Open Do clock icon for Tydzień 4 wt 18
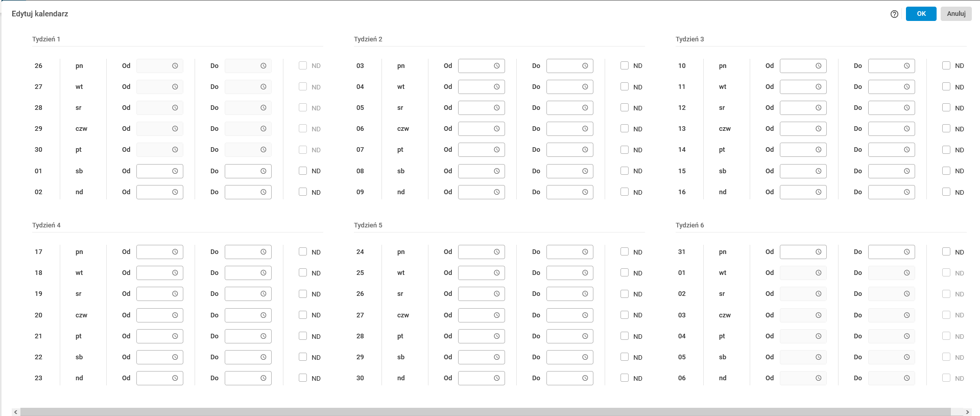The height and width of the screenshot is (416, 980). tap(264, 273)
